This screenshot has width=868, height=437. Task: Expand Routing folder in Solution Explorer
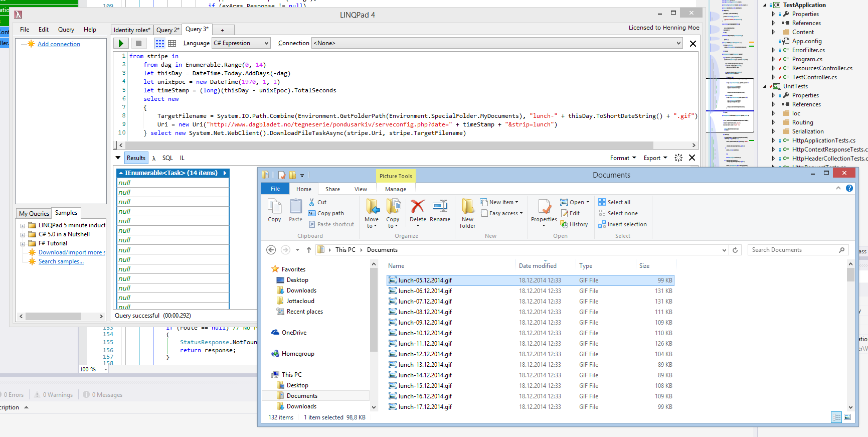[x=773, y=122]
